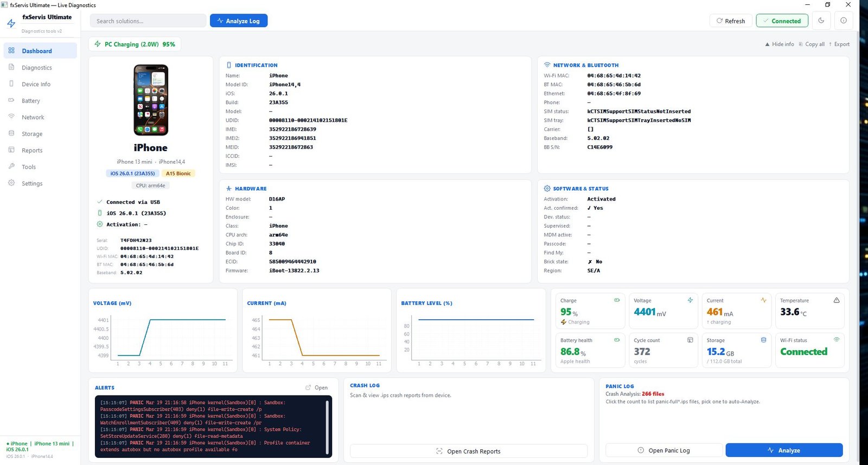868x465 pixels.
Task: Click the IMEI value 352922186728639
Action: 292,130
